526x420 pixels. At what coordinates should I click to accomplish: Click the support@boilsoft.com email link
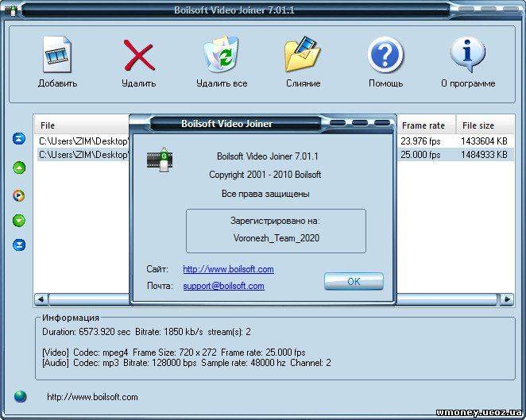coord(223,286)
